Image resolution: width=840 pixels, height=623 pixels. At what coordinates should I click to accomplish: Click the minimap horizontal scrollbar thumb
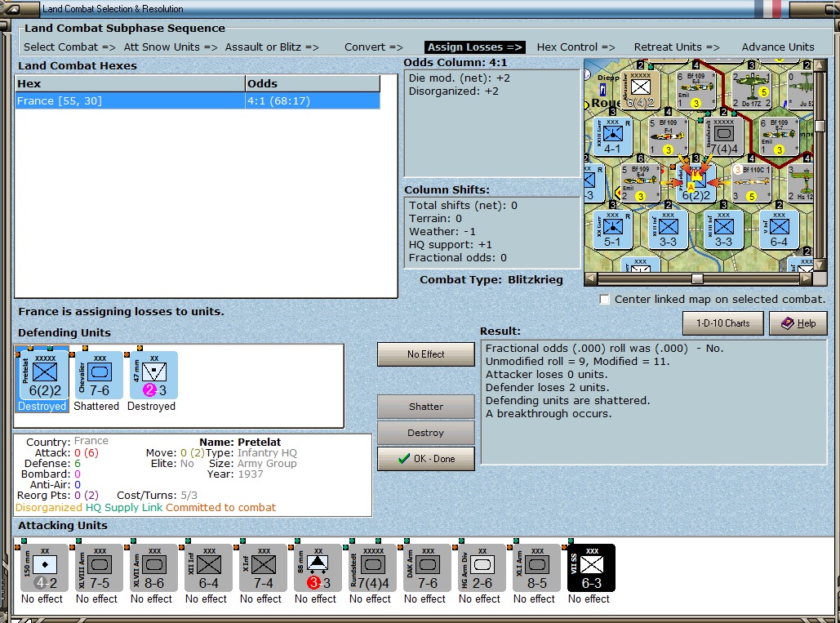tap(697, 278)
